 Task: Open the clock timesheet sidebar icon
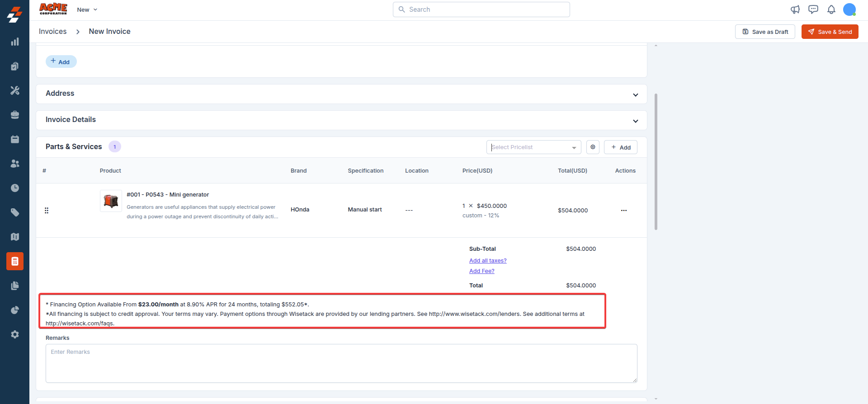pos(15,188)
